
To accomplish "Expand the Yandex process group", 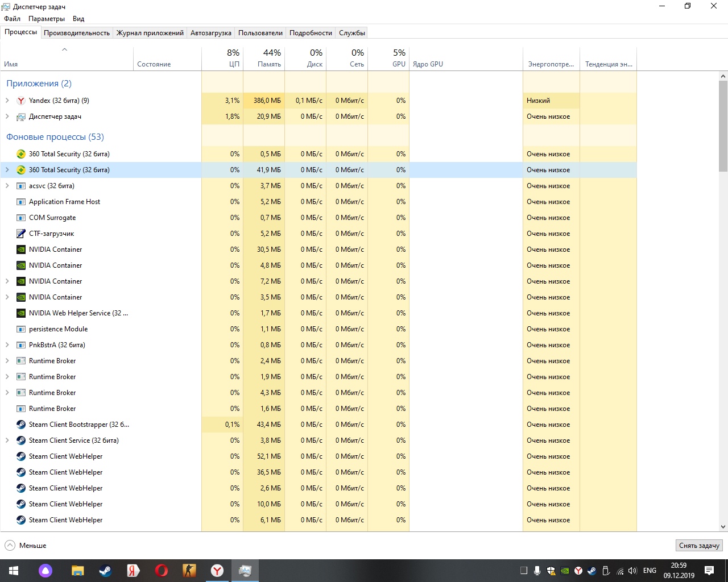I will pos(7,101).
